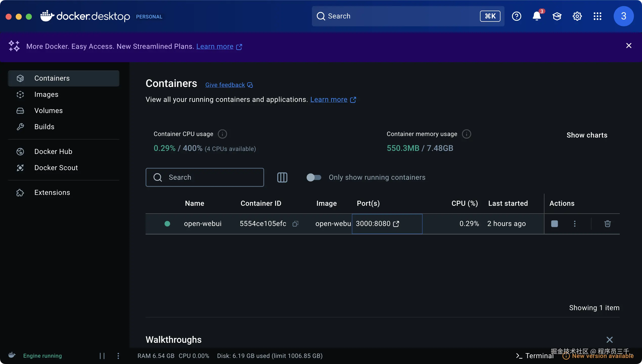Stop the open-webui container
The width and height of the screenshot is (642, 364).
pos(554,224)
